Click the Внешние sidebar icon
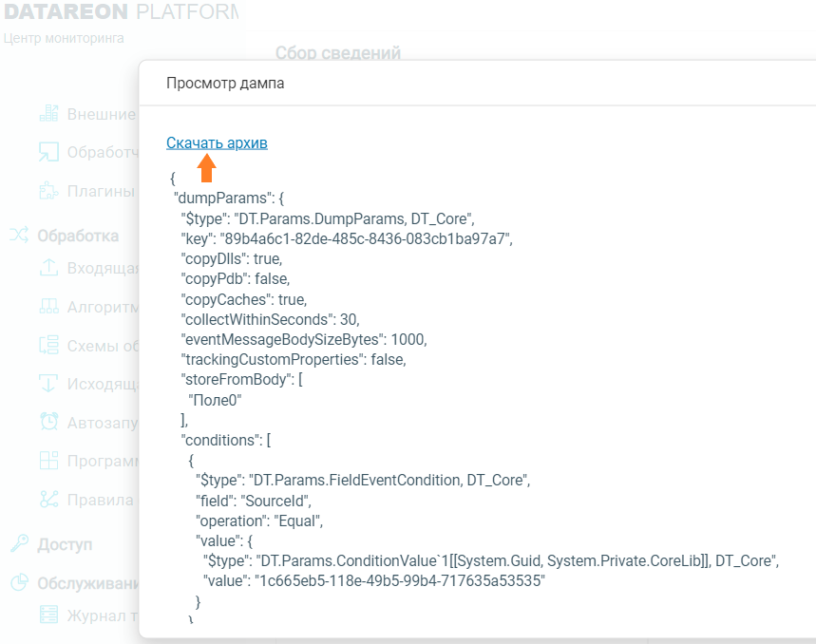 (48, 113)
